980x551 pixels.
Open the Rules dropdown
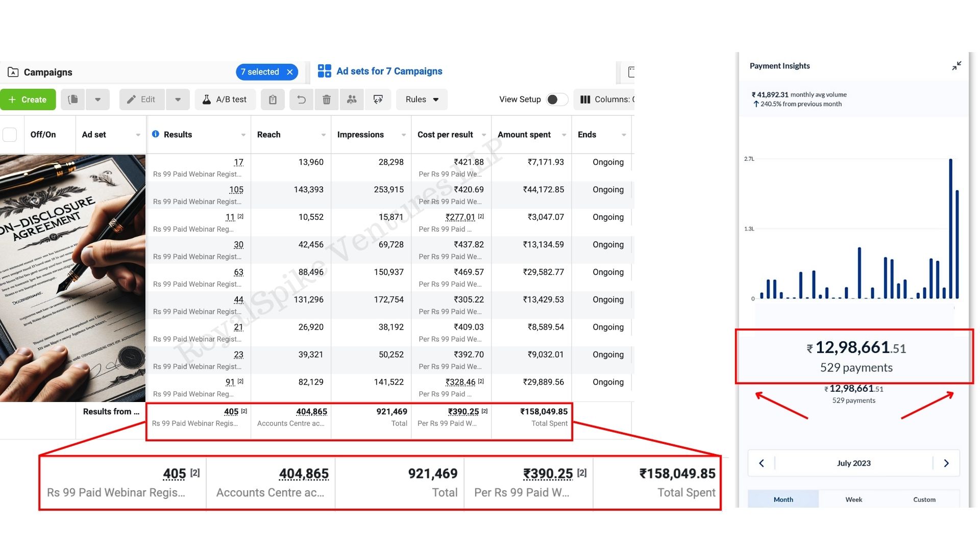click(422, 99)
